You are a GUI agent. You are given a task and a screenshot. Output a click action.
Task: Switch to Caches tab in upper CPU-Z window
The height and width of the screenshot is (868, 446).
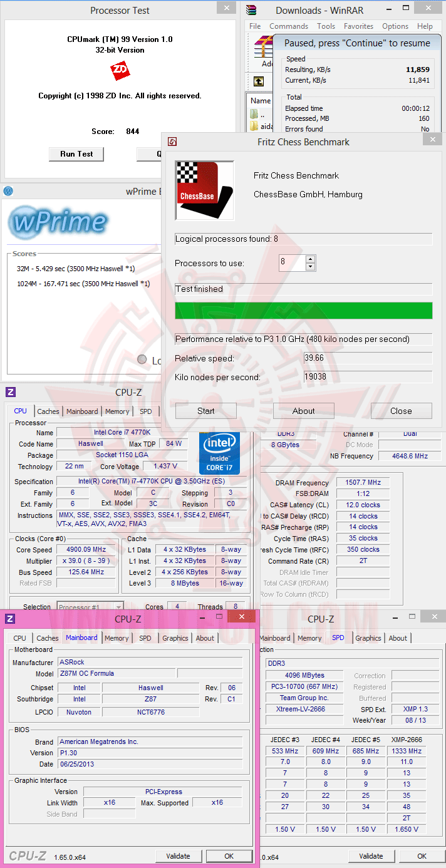pyautogui.click(x=48, y=411)
